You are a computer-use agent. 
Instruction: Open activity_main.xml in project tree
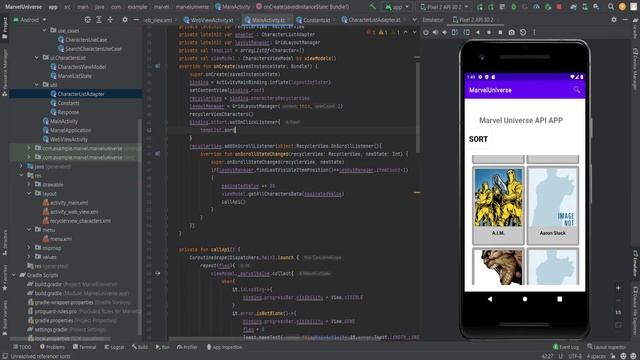[65, 202]
